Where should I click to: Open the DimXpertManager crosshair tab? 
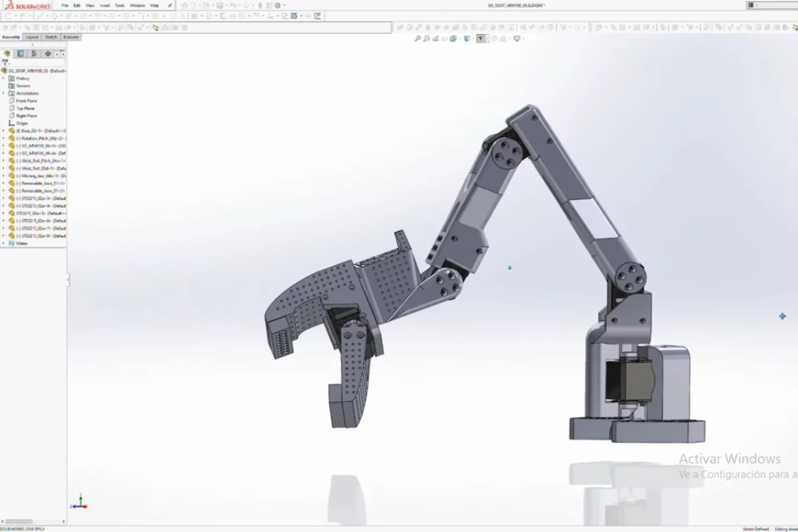coord(48,54)
